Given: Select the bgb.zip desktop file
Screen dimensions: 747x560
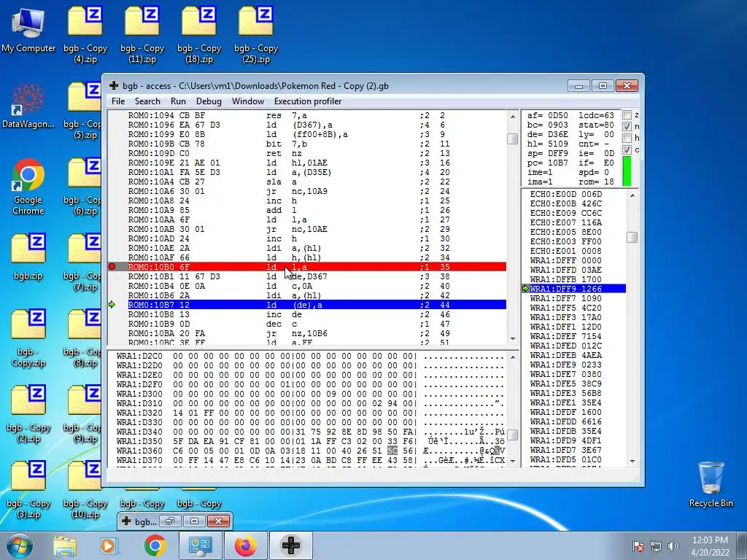Looking at the screenshot, I should pos(28,256).
